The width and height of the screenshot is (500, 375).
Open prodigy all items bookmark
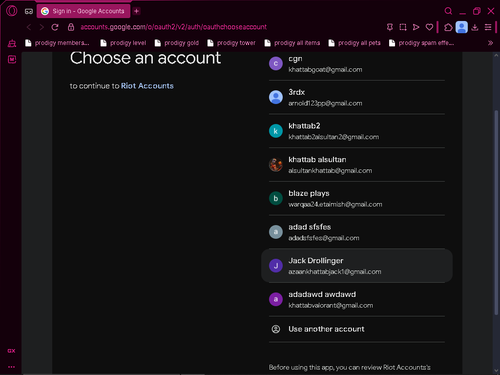point(292,43)
